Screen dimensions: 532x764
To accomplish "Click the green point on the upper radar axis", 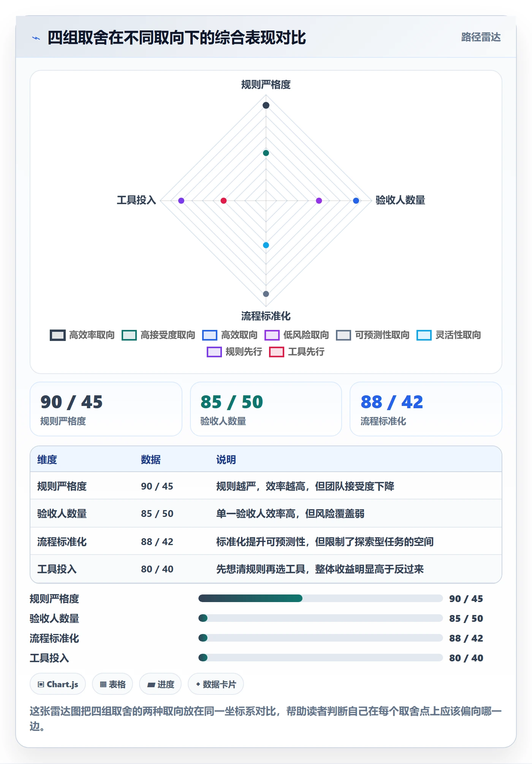I will coord(266,153).
